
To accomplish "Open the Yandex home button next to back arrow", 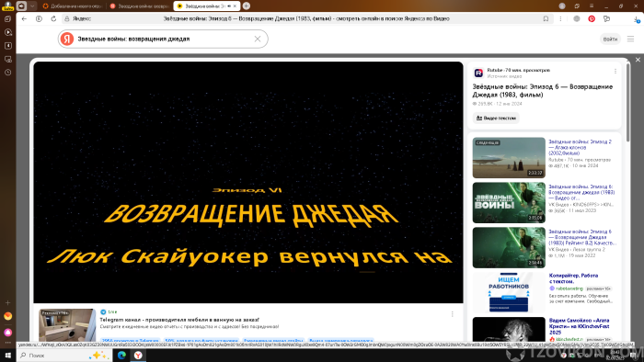I will [39, 19].
